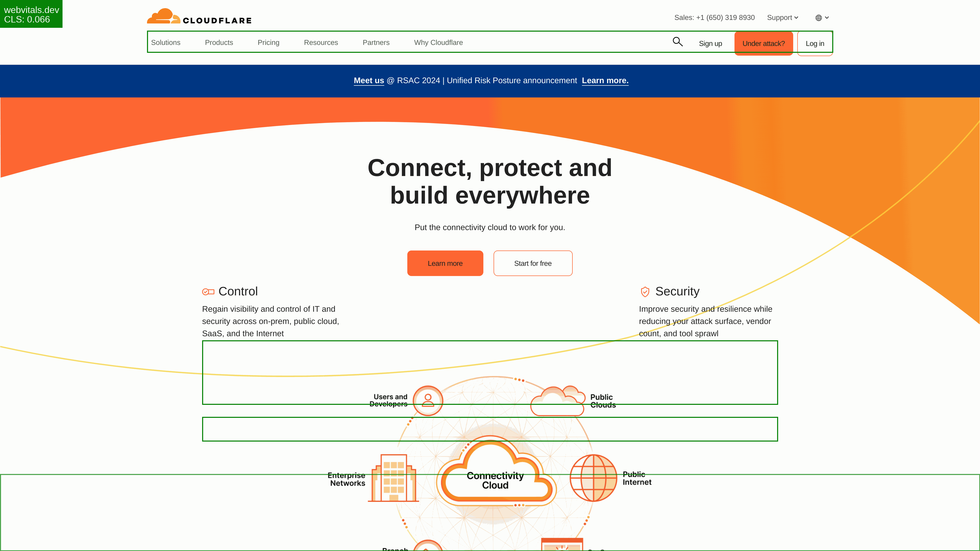The image size is (980, 551).
Task: Expand the Solutions navigation menu
Action: [x=166, y=42]
